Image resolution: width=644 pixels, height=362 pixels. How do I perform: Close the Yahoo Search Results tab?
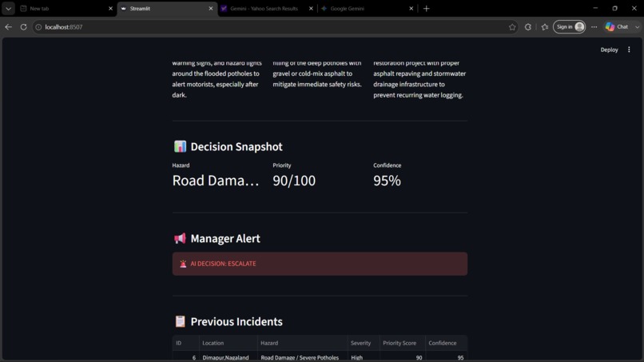tap(311, 8)
